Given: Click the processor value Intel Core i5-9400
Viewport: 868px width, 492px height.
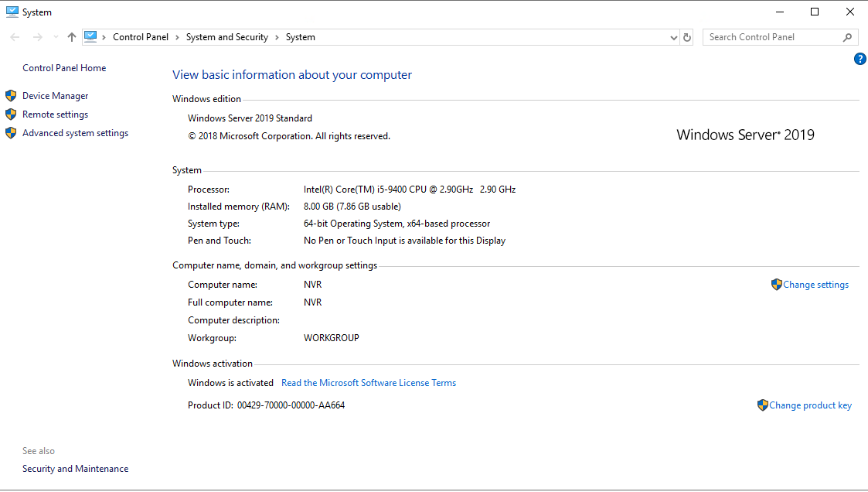Looking at the screenshot, I should 410,190.
